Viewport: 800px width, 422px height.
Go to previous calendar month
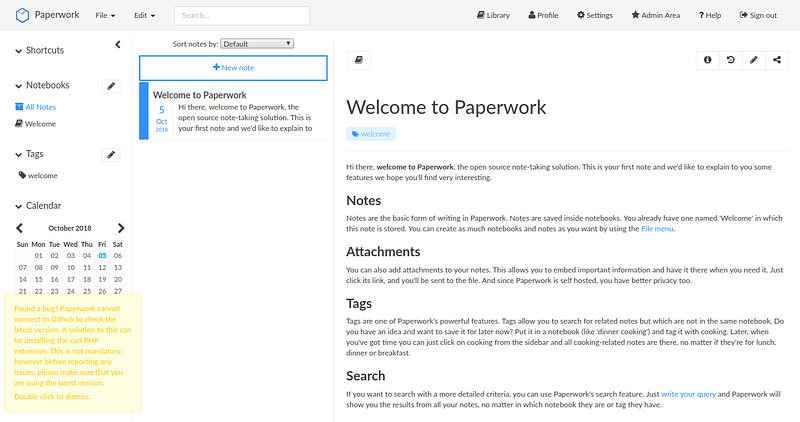pyautogui.click(x=19, y=228)
